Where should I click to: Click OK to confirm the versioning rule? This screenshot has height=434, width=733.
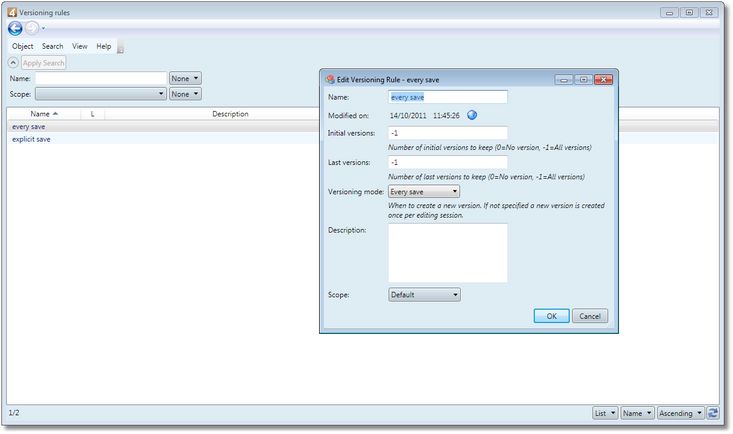coord(551,316)
